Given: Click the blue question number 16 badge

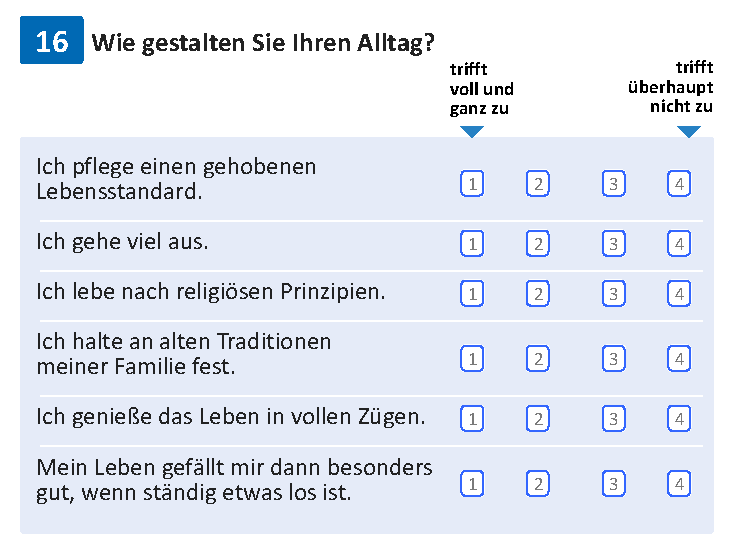Looking at the screenshot, I should [52, 40].
